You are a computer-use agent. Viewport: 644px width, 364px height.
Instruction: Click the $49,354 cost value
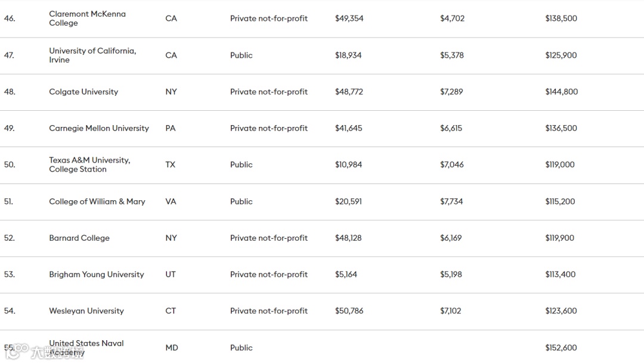[349, 18]
